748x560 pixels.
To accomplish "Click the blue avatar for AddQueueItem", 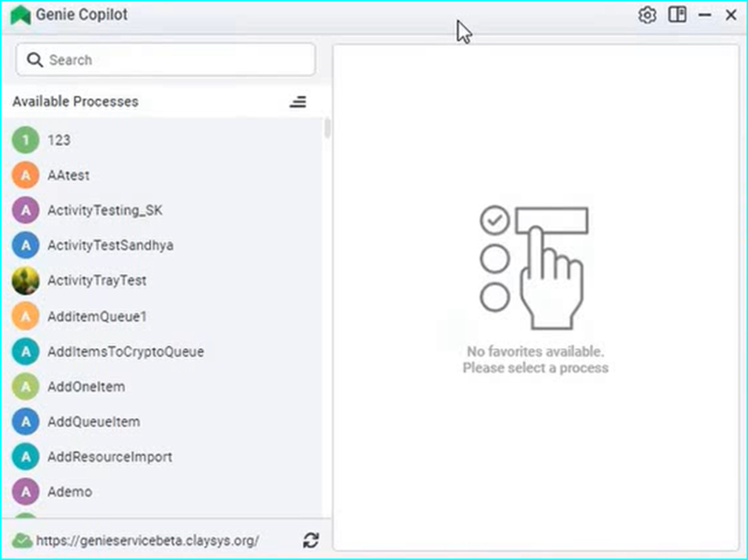I will [25, 421].
